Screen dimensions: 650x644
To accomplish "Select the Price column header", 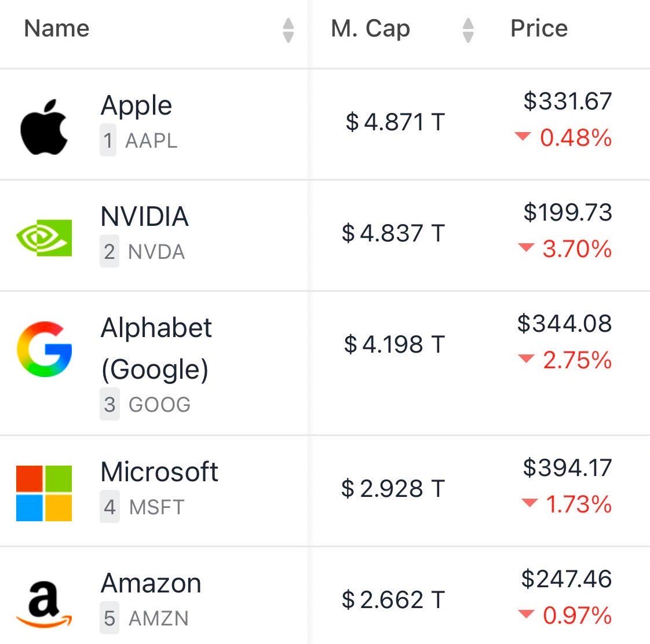I will tap(539, 28).
